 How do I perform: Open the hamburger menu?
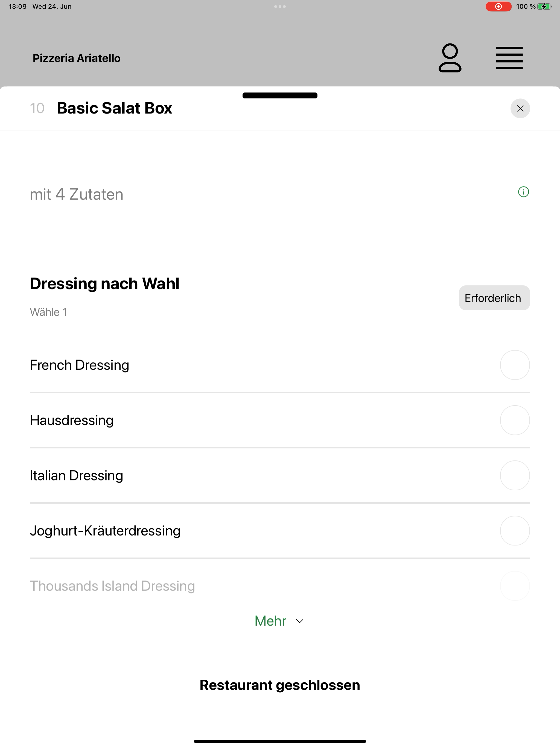coord(509,58)
